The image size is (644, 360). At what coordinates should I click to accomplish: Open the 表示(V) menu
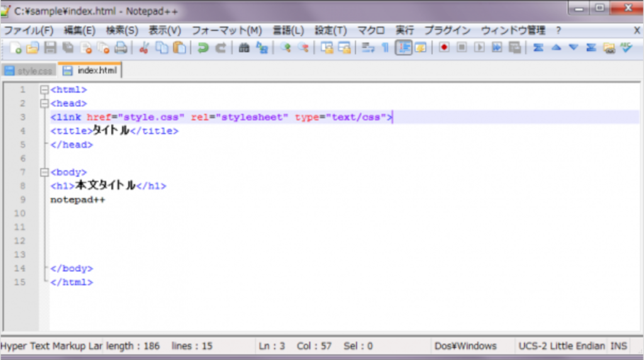click(165, 30)
